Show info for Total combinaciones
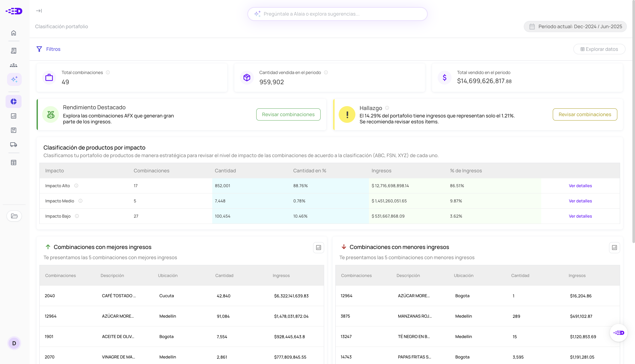 click(x=108, y=73)
